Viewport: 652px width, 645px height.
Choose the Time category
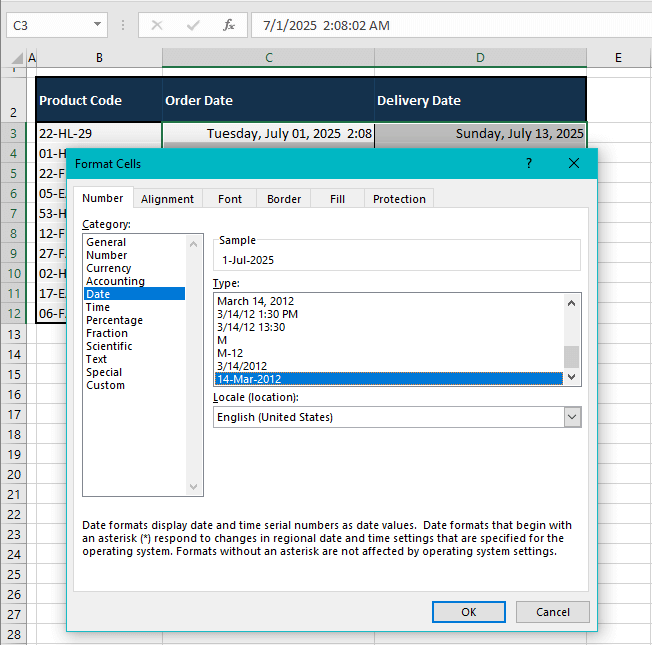click(x=98, y=307)
